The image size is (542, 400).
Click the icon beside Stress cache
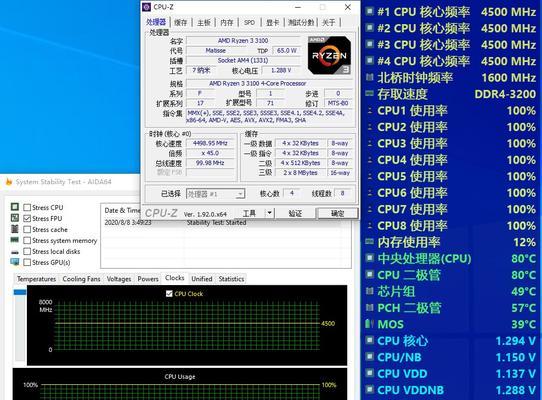click(15, 229)
